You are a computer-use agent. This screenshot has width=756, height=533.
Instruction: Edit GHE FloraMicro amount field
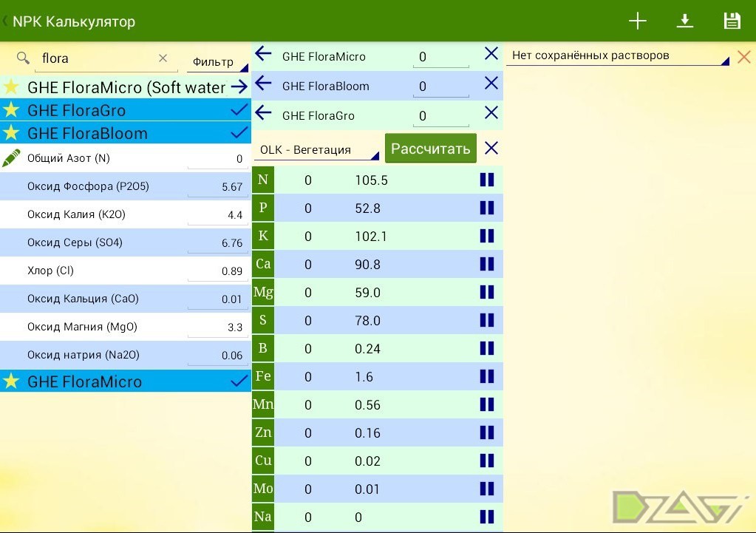coord(440,57)
